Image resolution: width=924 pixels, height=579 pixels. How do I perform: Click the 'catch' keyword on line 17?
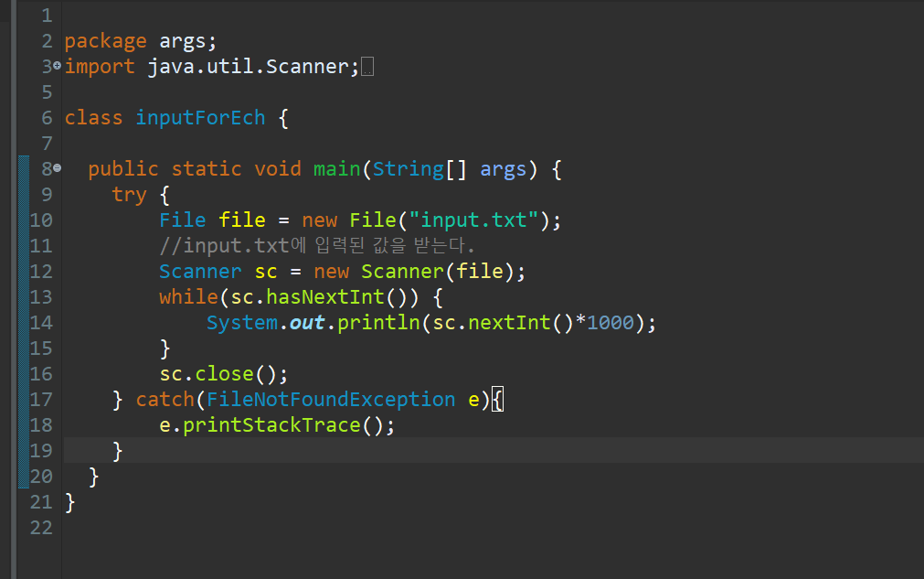tap(165, 400)
